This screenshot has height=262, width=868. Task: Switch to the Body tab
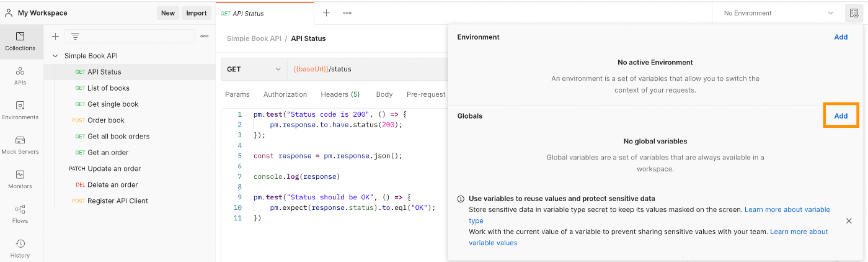click(384, 94)
